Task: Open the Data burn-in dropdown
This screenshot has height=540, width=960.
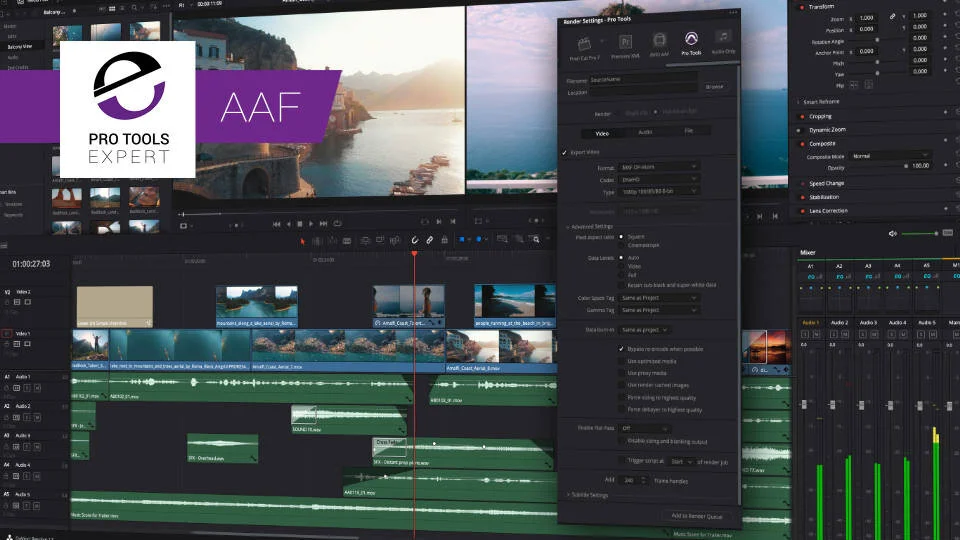Action: (643, 330)
